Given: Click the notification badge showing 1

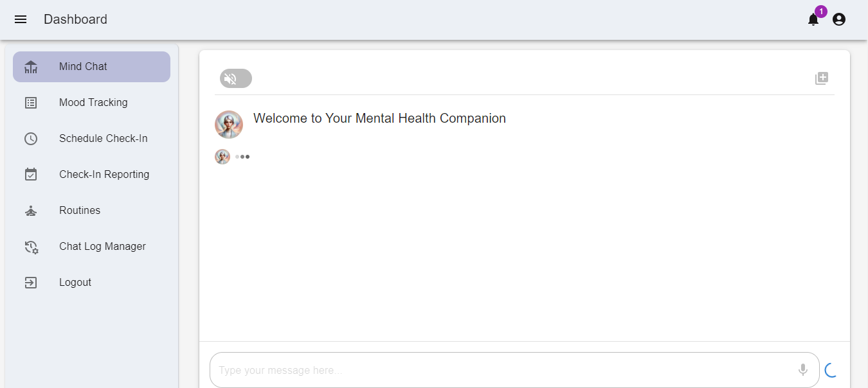Looking at the screenshot, I should tap(820, 11).
